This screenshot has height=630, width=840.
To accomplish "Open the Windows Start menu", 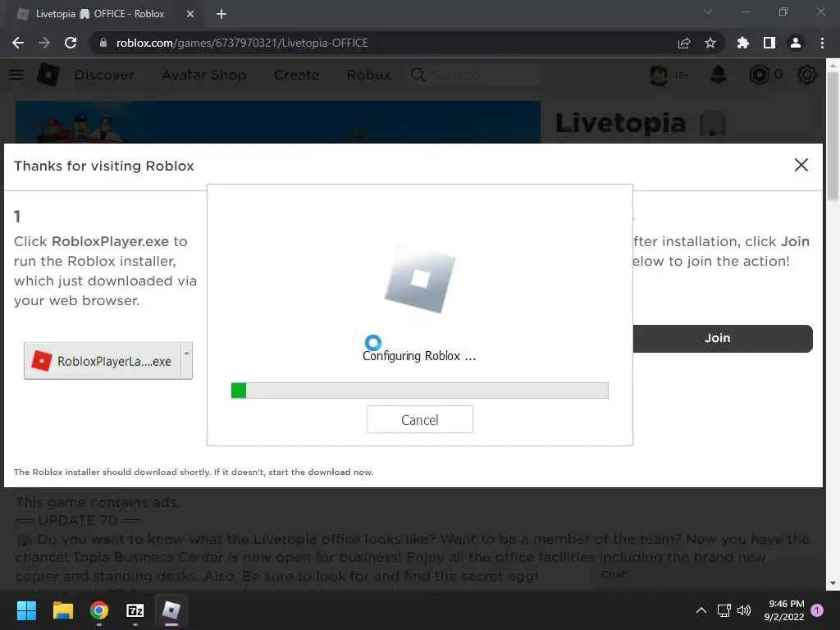I will (26, 610).
